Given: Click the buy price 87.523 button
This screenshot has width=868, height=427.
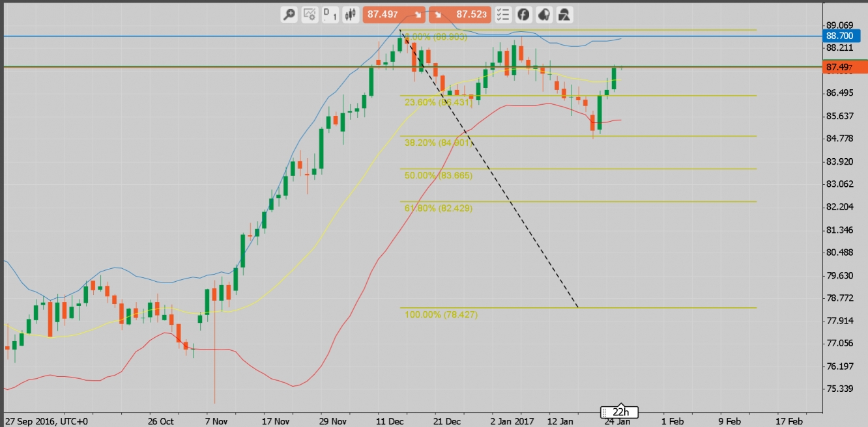Looking at the screenshot, I should point(459,14).
